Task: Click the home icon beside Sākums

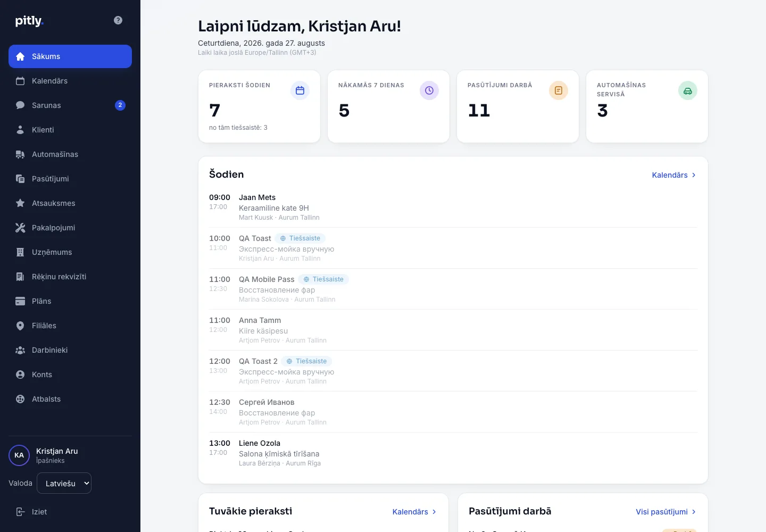Action: 20,56
